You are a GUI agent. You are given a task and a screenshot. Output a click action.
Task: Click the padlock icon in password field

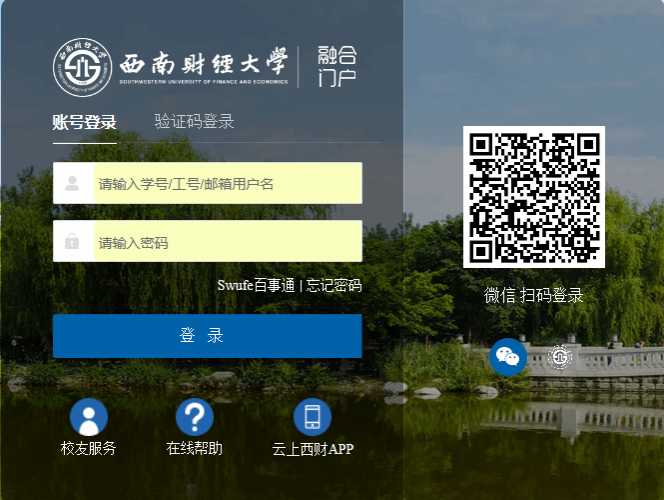coord(73,242)
